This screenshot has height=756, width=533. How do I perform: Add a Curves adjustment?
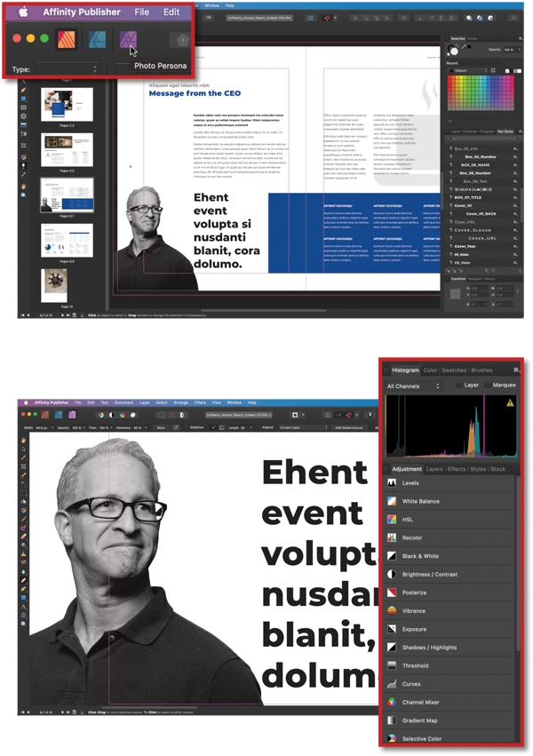point(449,684)
